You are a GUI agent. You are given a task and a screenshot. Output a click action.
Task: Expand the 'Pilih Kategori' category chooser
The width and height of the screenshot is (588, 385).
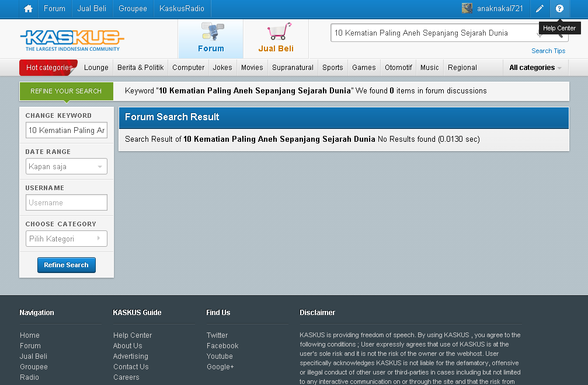tap(67, 239)
